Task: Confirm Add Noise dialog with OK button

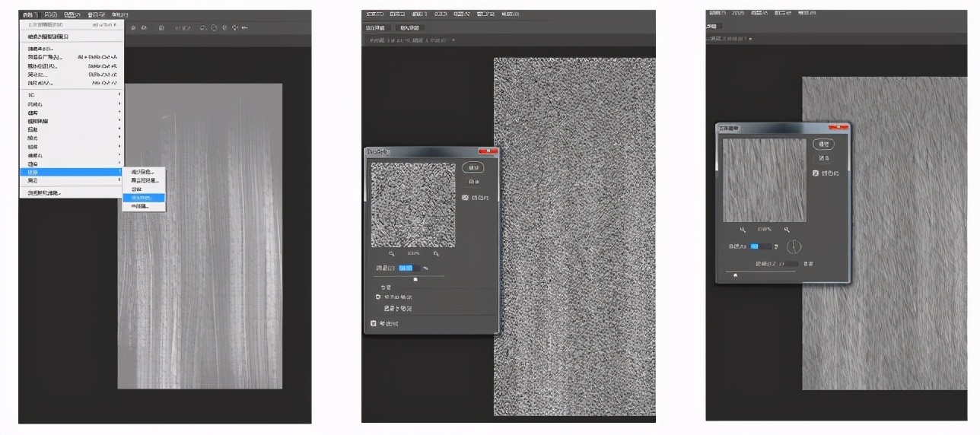Action: [473, 167]
